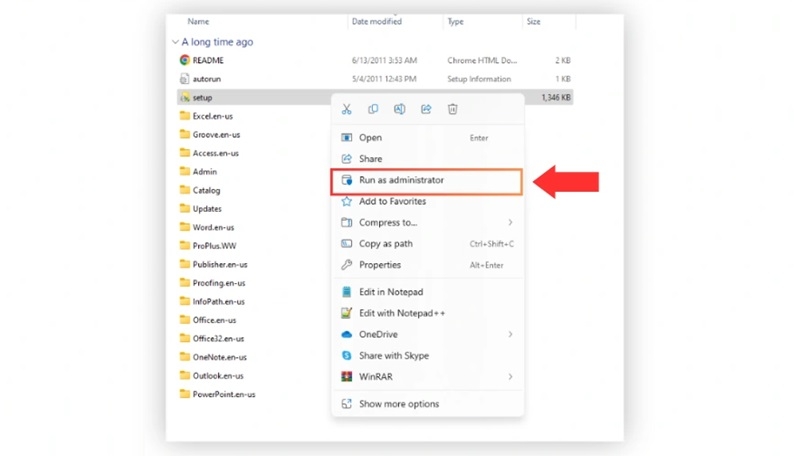
Task: Expand submenu arrow next to OneDrive
Action: coord(510,335)
